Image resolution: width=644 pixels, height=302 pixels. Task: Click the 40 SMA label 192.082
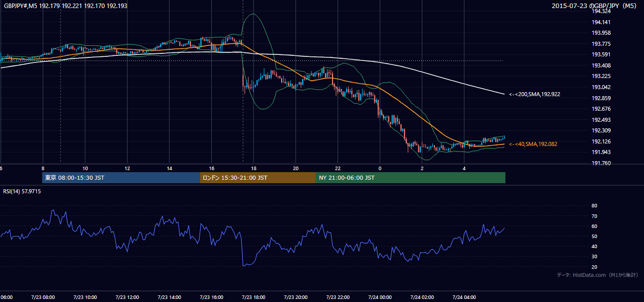[533, 144]
